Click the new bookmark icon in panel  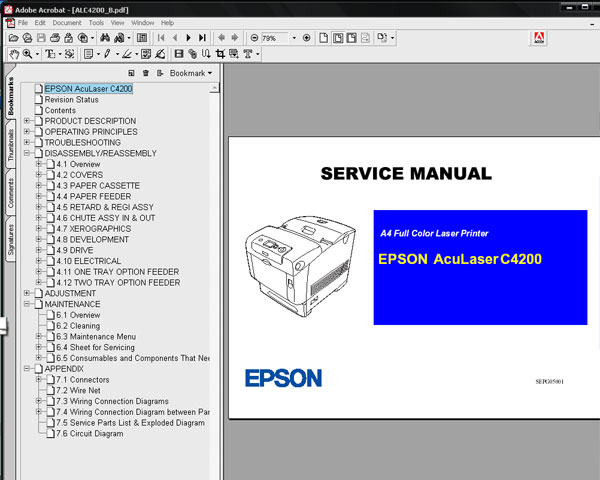tap(131, 73)
